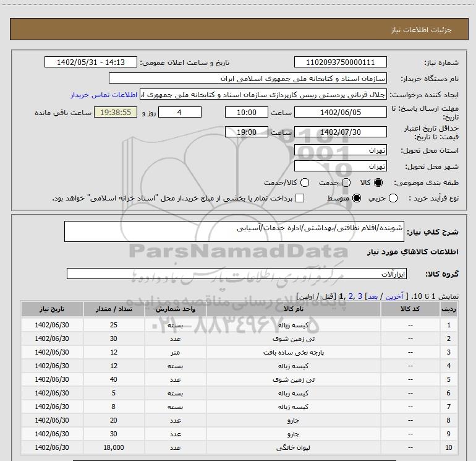Image resolution: width=476 pixels, height=461 pixels.
Task: Click the شرح کلی نیاز description box
Action: point(234,231)
